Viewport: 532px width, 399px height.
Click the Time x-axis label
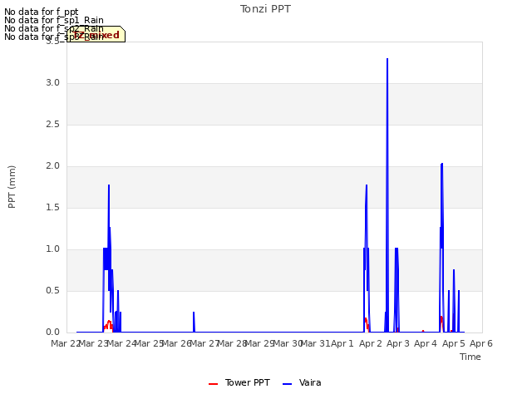coord(470,357)
